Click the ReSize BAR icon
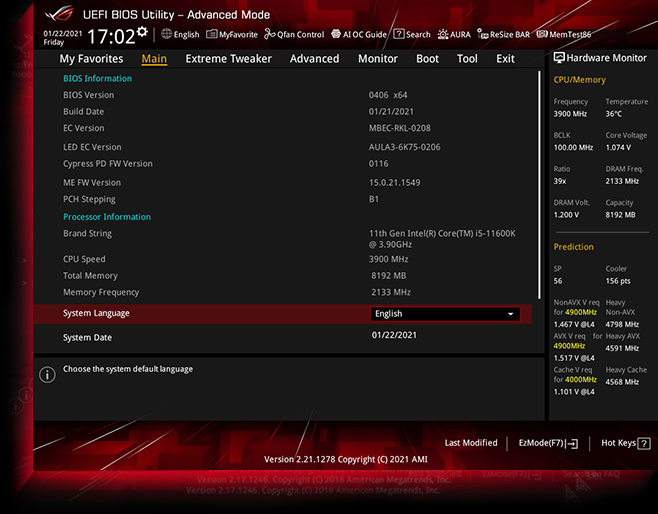 [483, 34]
